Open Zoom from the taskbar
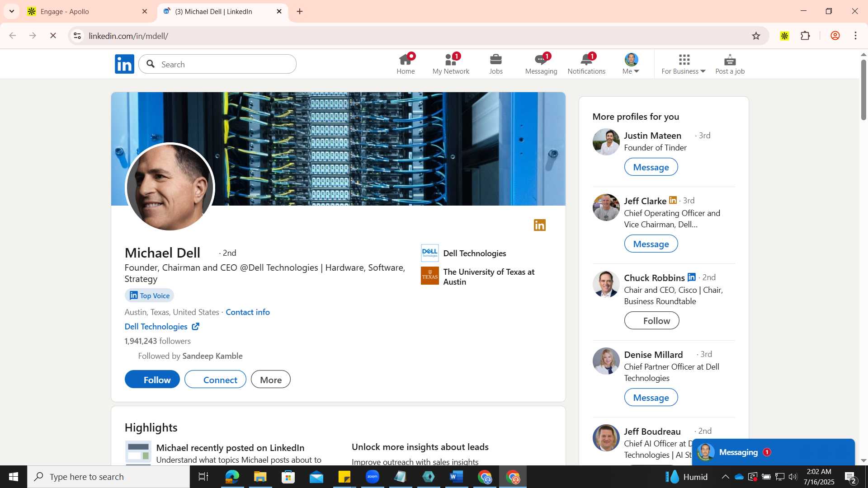The height and width of the screenshot is (488, 868). coord(372,477)
